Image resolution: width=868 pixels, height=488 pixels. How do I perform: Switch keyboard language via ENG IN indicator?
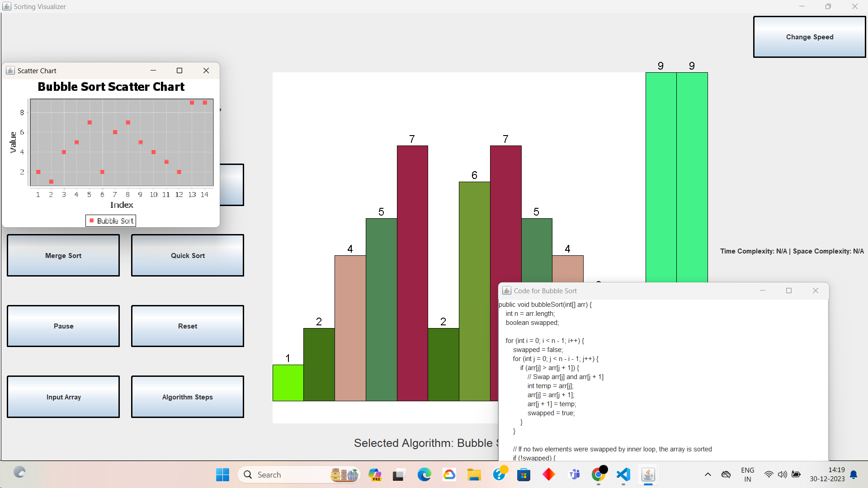(747, 474)
